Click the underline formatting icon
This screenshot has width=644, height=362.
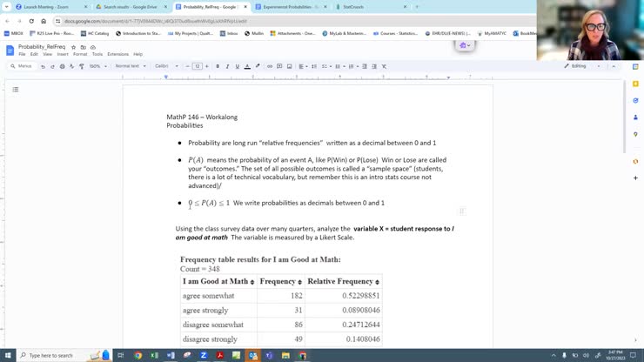coord(237,66)
